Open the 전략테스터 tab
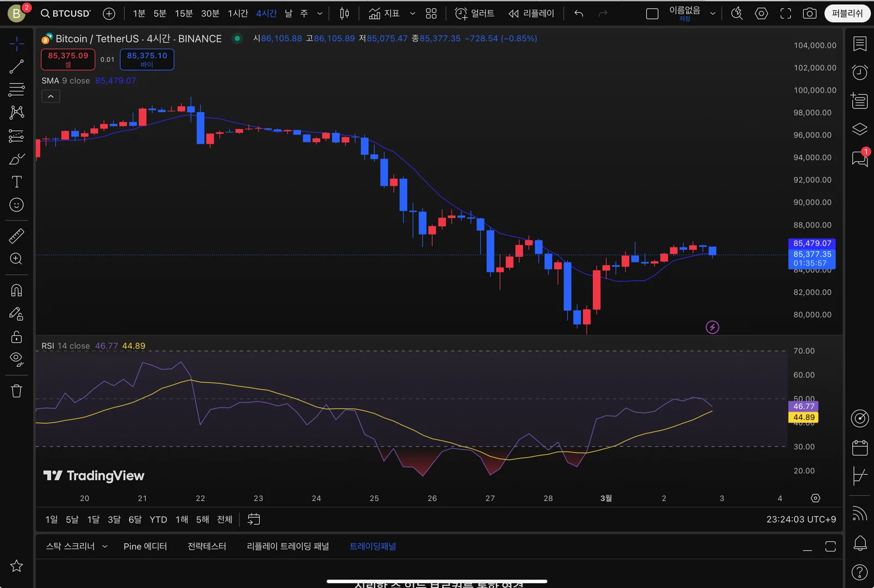This screenshot has height=588, width=874. click(x=207, y=546)
